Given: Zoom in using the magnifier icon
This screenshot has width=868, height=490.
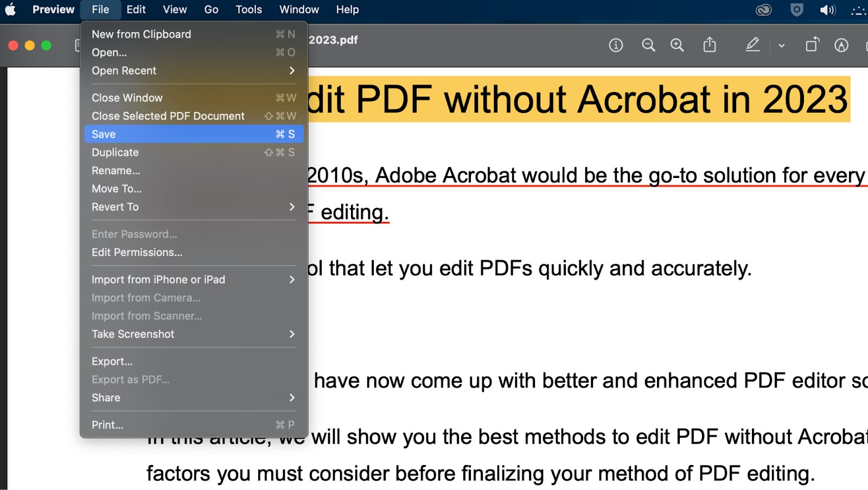Looking at the screenshot, I should pos(677,45).
